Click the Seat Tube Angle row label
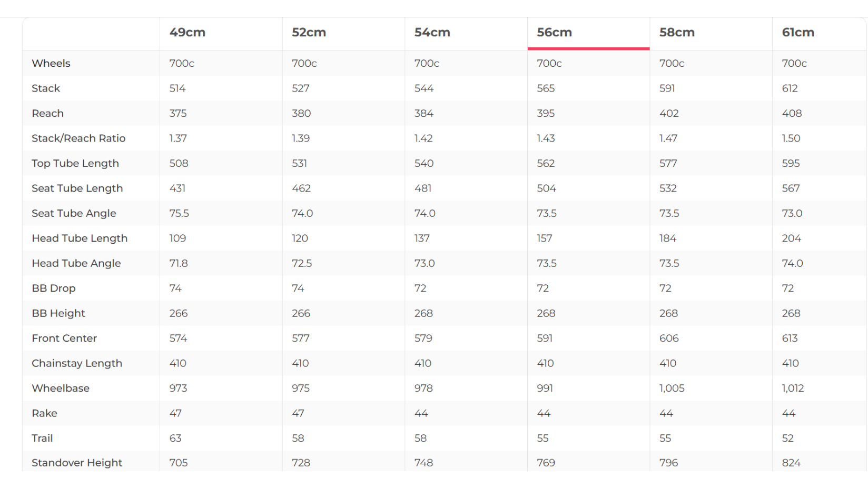Screen dimensions: 868x488 point(74,214)
